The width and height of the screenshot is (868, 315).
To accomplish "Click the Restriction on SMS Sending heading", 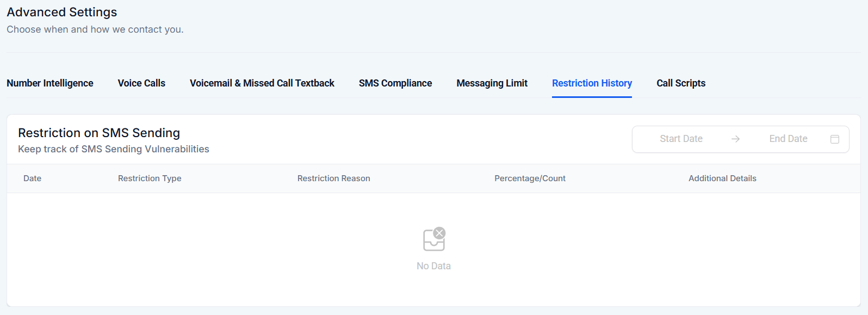I will coord(99,133).
